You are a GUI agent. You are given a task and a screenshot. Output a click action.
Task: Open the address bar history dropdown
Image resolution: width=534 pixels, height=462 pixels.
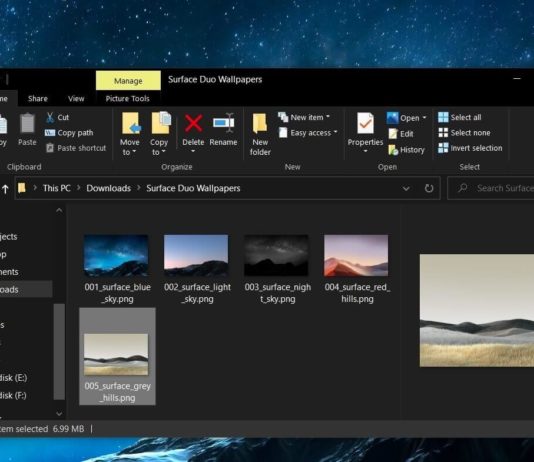(406, 188)
